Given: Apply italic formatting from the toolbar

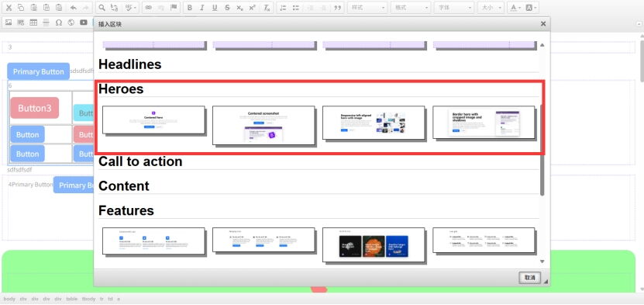Looking at the screenshot, I should pyautogui.click(x=201, y=8).
